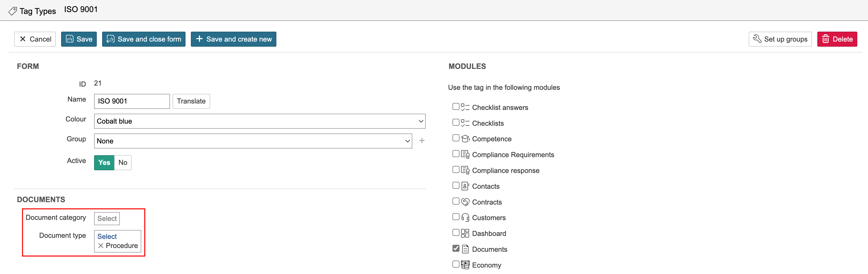Screen dimensions: 868x274
Task: Click the plus icon beside Group dropdown
Action: [421, 140]
